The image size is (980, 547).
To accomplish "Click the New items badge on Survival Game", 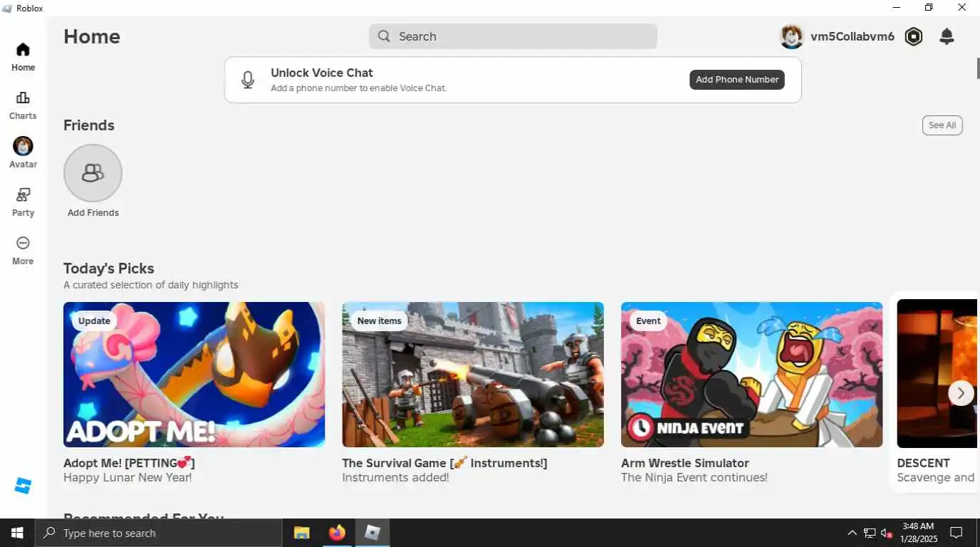I will 379,321.
